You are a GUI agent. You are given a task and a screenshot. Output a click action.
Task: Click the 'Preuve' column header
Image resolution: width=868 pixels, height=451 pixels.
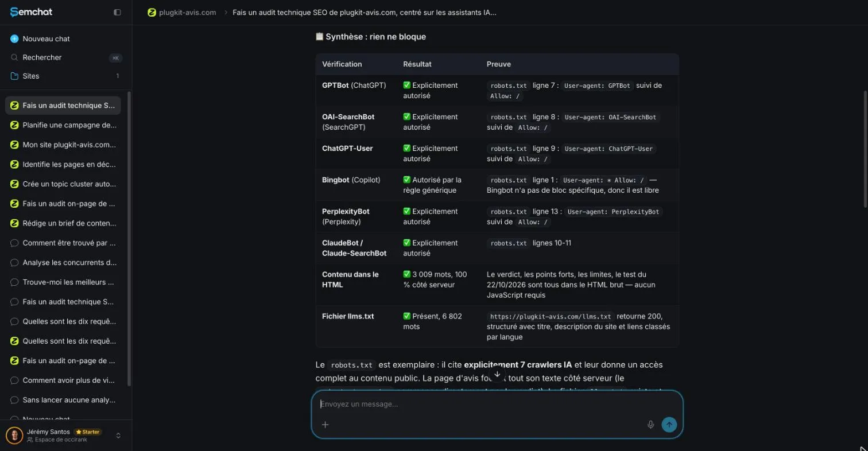point(499,64)
